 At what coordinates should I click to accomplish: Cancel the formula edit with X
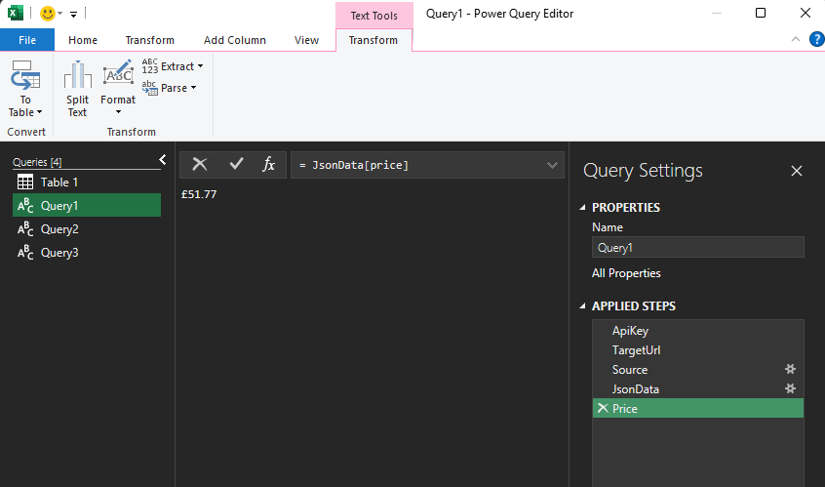coord(199,165)
